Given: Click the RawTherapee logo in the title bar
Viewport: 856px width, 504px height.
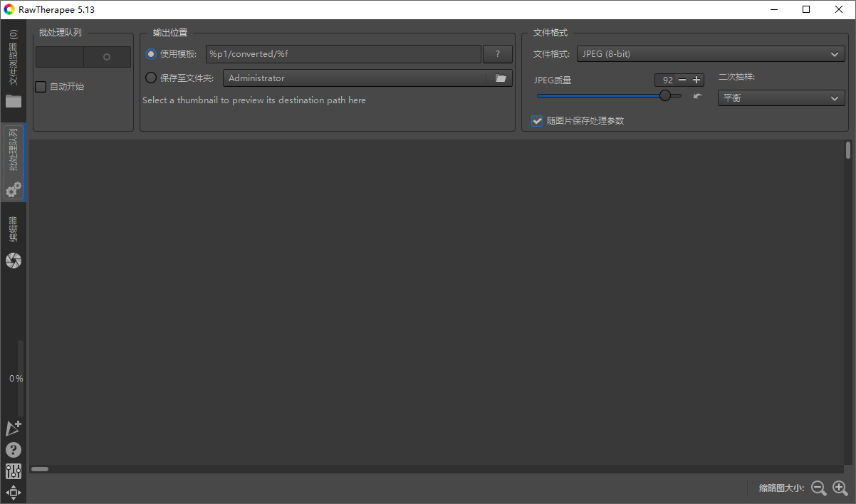Looking at the screenshot, I should (9, 9).
